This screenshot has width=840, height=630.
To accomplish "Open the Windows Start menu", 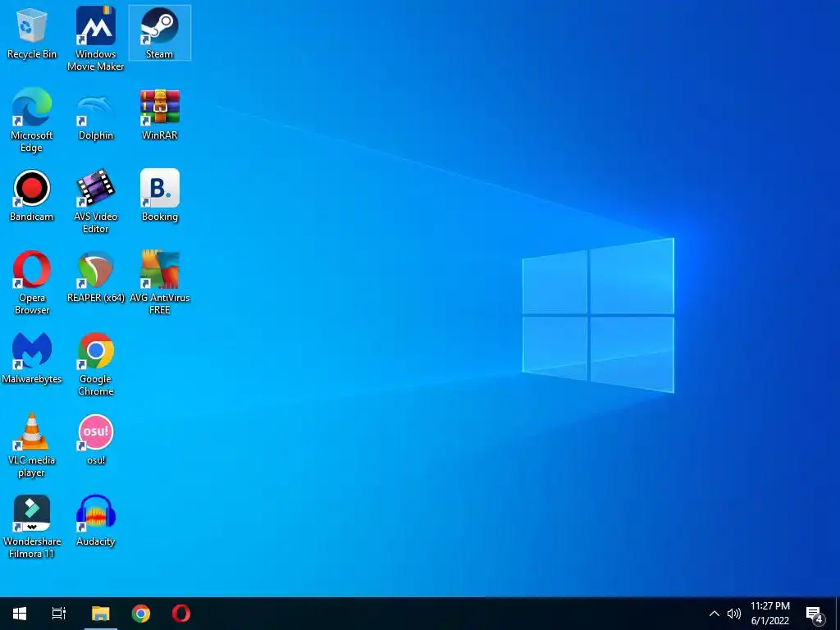I will pyautogui.click(x=20, y=614).
